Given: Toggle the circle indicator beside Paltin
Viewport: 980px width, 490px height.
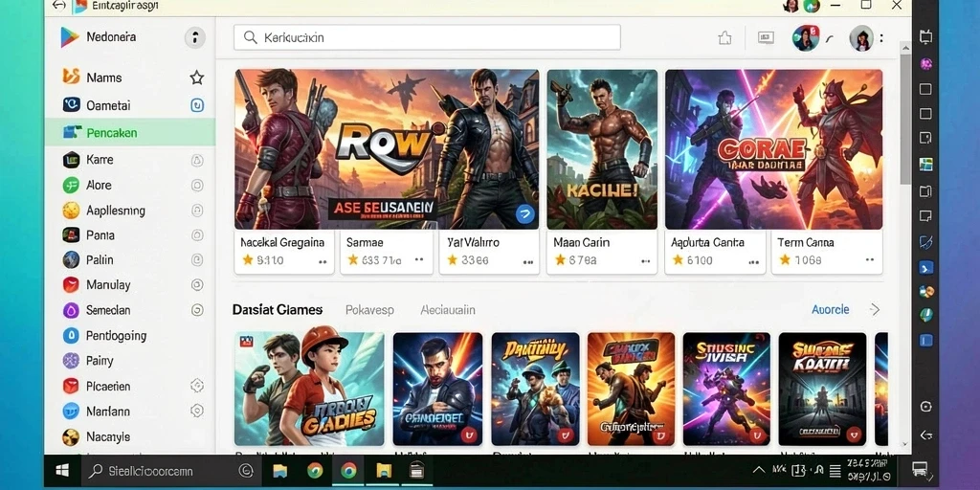Looking at the screenshot, I should pyautogui.click(x=197, y=259).
